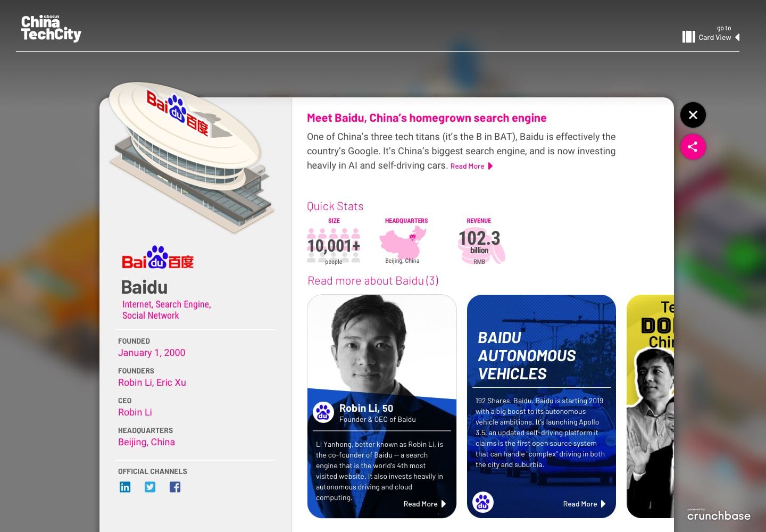Click Baidu paw icon on vehicles card
This screenshot has width=766, height=532.
coord(483,502)
